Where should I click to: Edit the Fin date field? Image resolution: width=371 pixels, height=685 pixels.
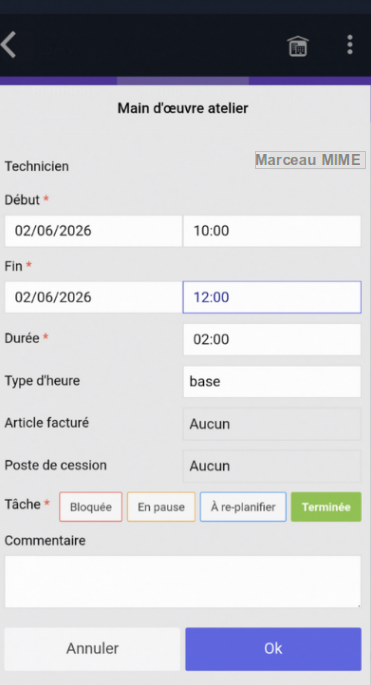click(x=93, y=297)
